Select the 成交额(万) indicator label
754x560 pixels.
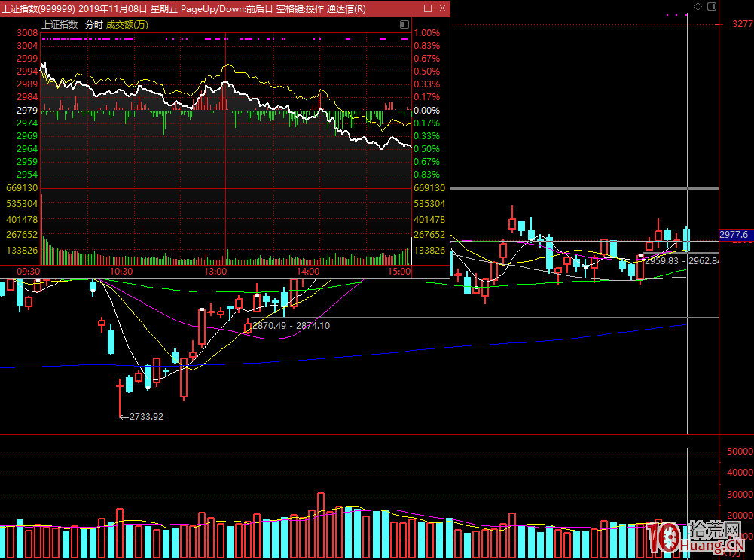coord(127,25)
